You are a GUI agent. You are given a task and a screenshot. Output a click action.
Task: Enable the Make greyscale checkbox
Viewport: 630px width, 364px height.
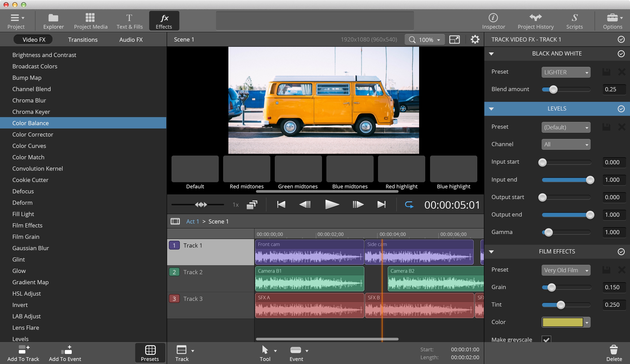[x=546, y=339]
